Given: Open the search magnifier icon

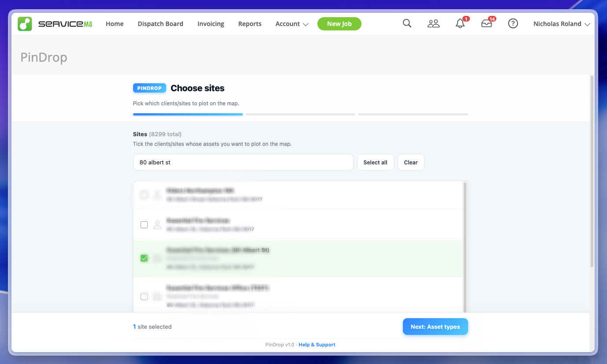Looking at the screenshot, I should coord(407,24).
